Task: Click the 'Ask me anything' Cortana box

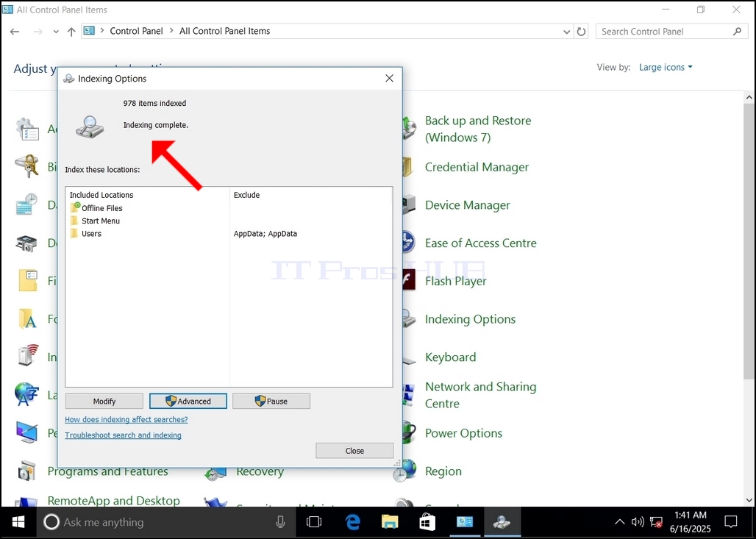Action: click(x=167, y=521)
